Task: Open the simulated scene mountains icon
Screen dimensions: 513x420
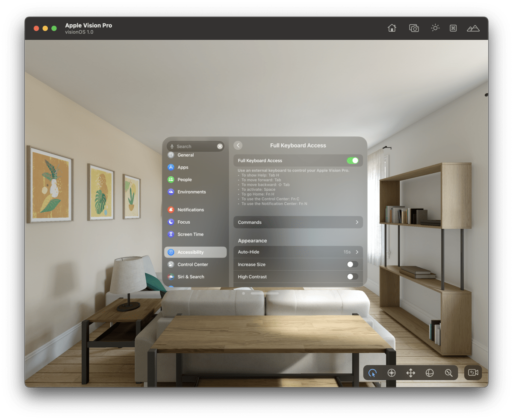Action: pos(473,28)
